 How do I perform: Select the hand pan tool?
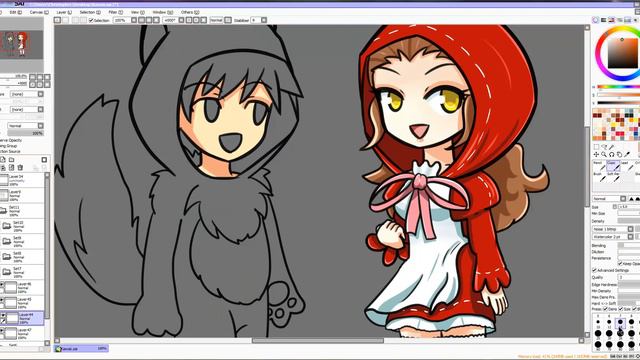[x=620, y=155]
